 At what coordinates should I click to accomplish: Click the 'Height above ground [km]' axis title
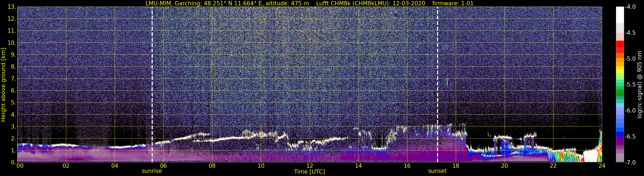3,85
